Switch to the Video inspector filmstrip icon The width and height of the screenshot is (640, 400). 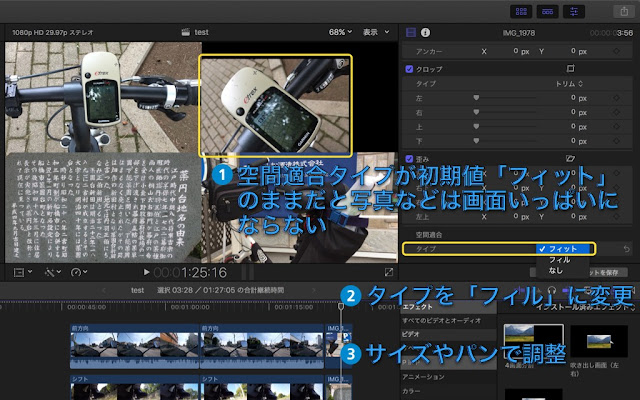click(411, 33)
